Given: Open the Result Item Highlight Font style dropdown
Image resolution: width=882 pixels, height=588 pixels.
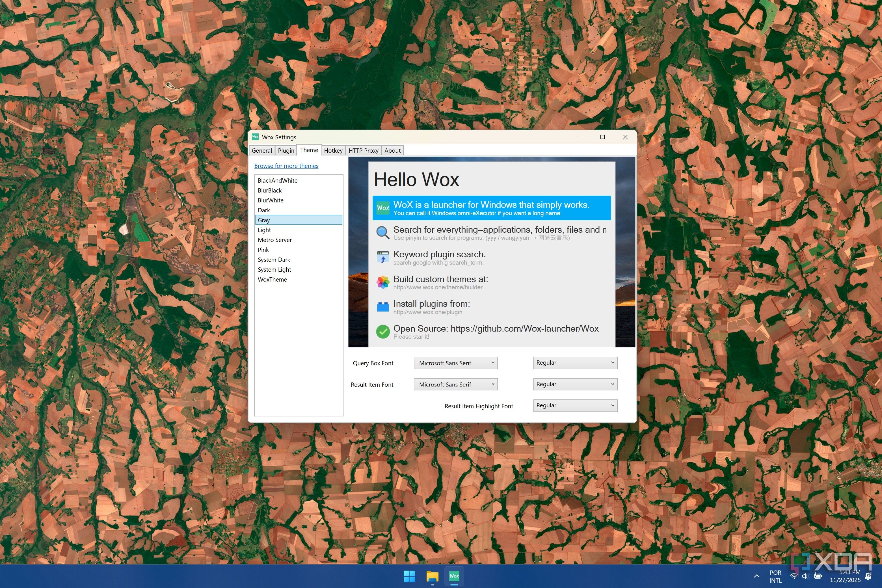Looking at the screenshot, I should click(x=575, y=405).
